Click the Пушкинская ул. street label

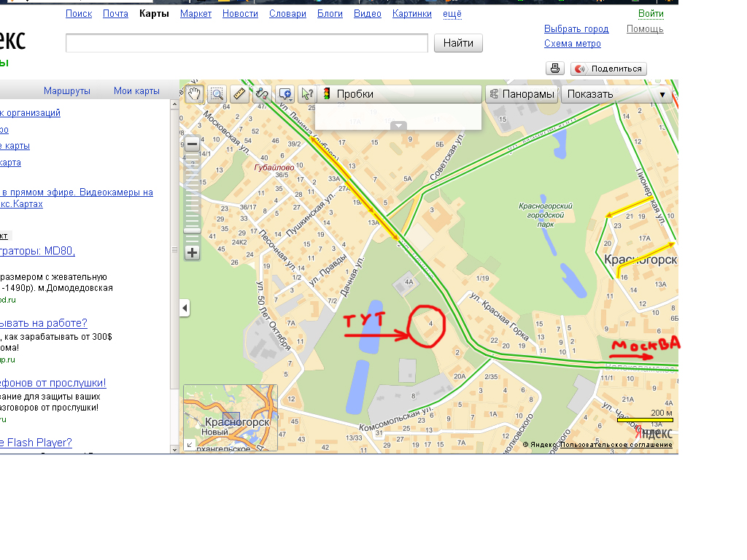pos(311,215)
